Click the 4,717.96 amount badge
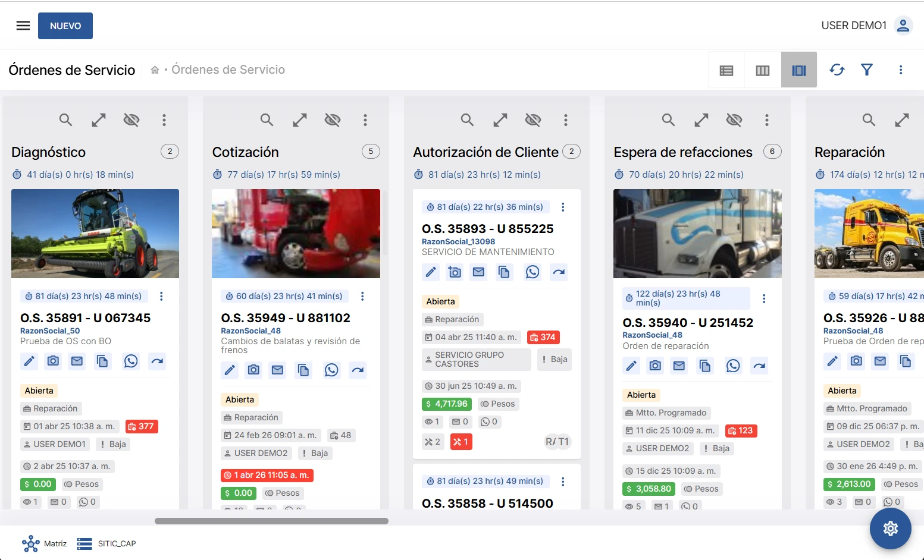This screenshot has height=560, width=924. point(447,404)
